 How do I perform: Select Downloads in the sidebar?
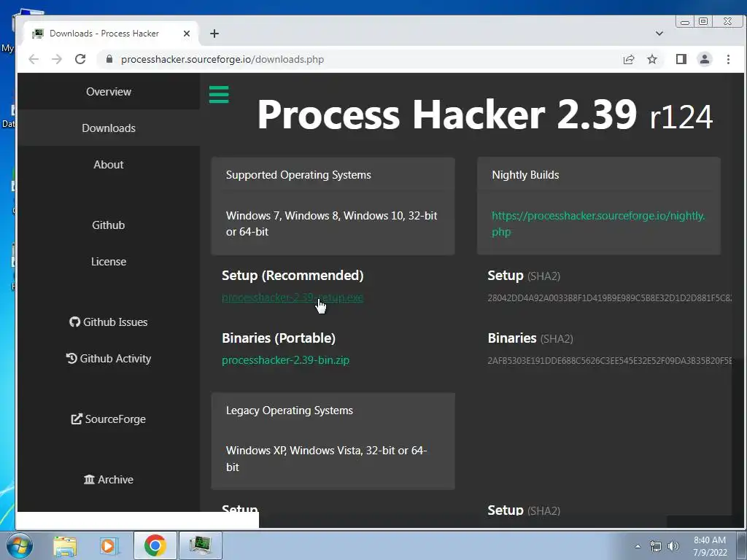pos(109,128)
